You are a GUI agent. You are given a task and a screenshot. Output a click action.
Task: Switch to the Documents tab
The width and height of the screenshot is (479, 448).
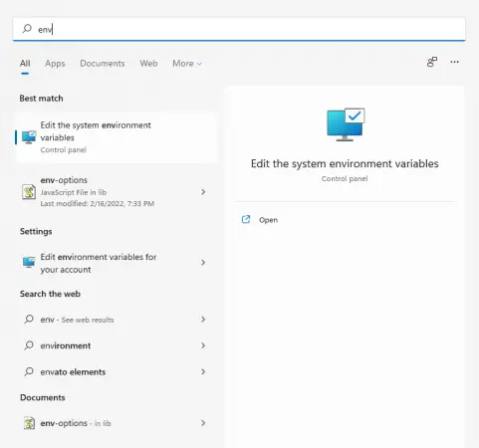(103, 64)
